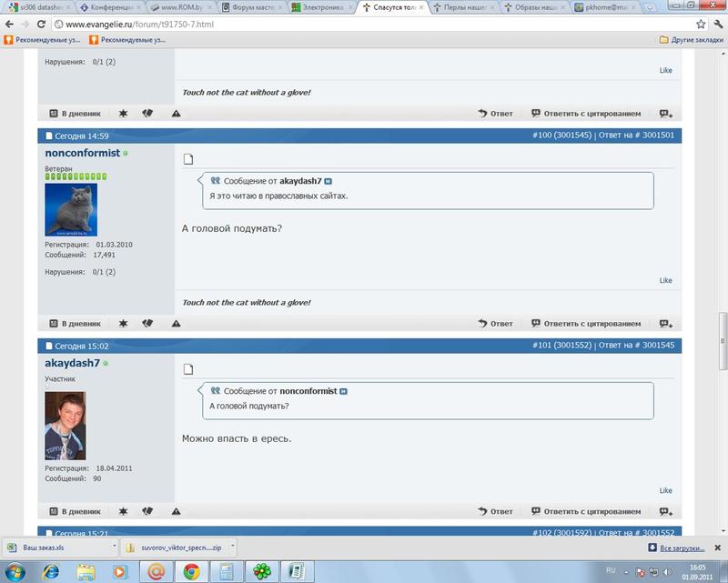
Task: Switch to the Электроника browser tab
Action: point(318,7)
